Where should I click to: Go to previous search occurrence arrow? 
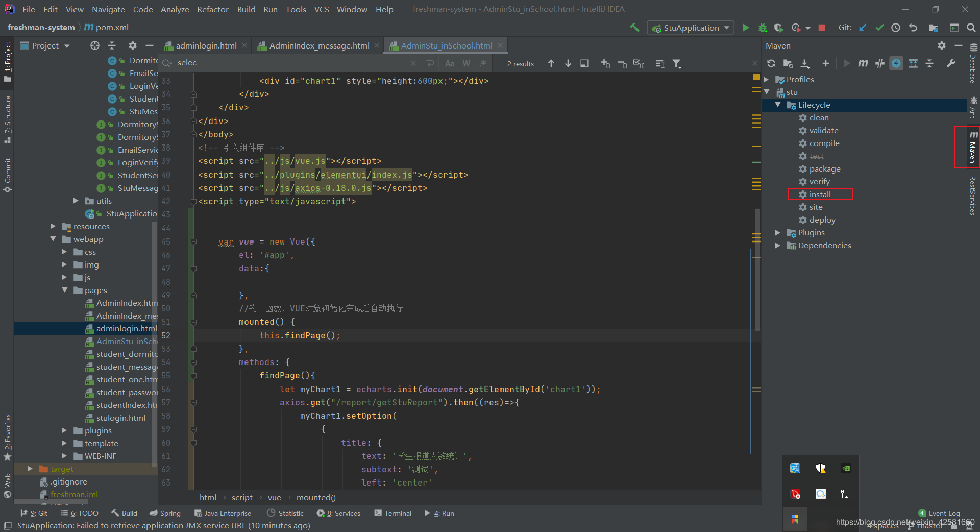551,63
